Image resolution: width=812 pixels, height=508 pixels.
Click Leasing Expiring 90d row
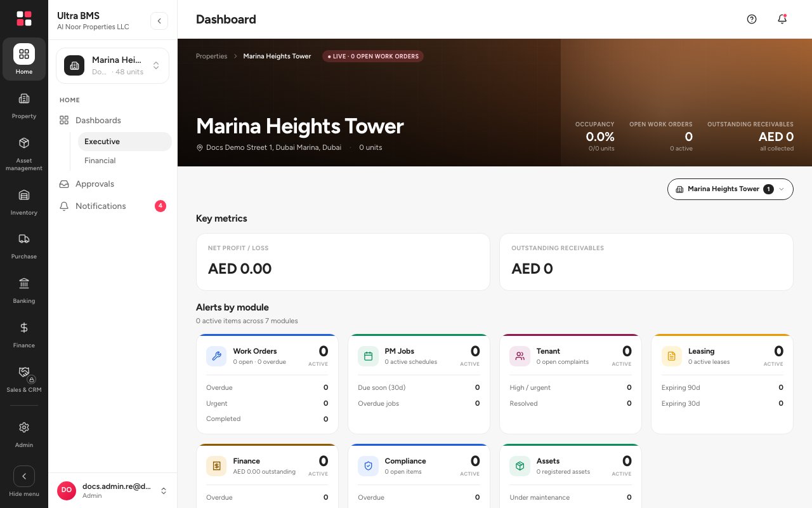(x=723, y=387)
